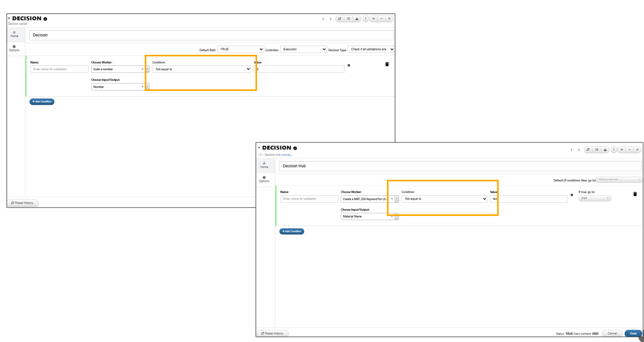Screen dimensions: 644x342
Task: Click the swap arrows icon in Decision worker toolbar
Action: point(340,19)
